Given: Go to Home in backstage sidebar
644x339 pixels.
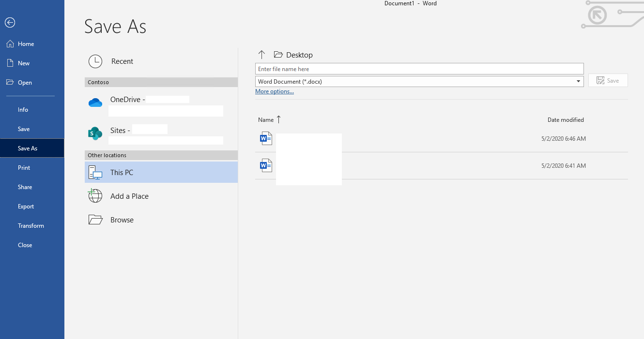Looking at the screenshot, I should [x=26, y=44].
